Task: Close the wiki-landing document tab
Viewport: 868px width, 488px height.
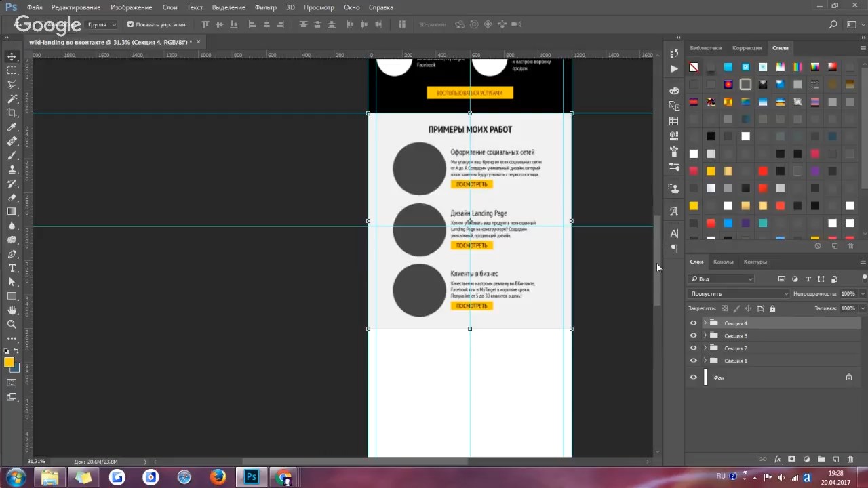Action: [x=198, y=42]
